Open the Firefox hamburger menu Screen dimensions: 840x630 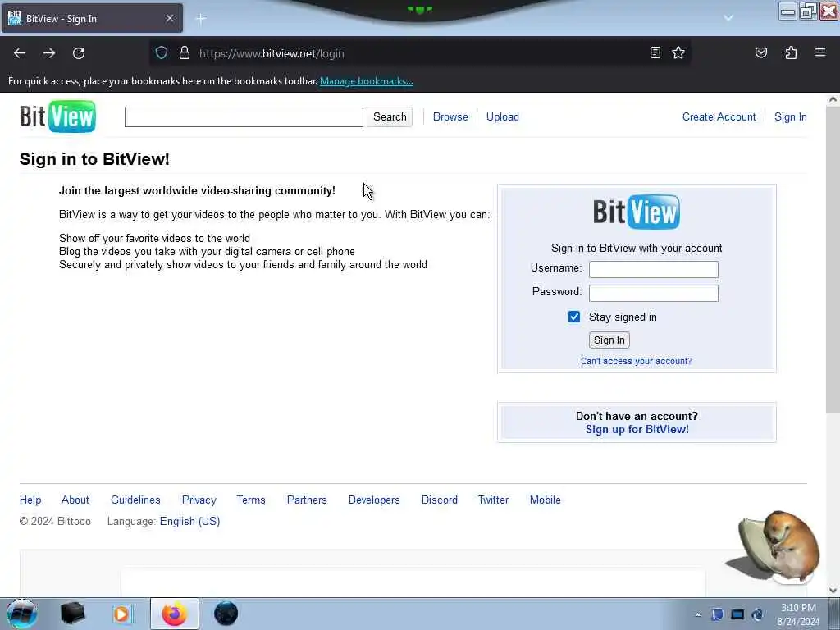(820, 52)
